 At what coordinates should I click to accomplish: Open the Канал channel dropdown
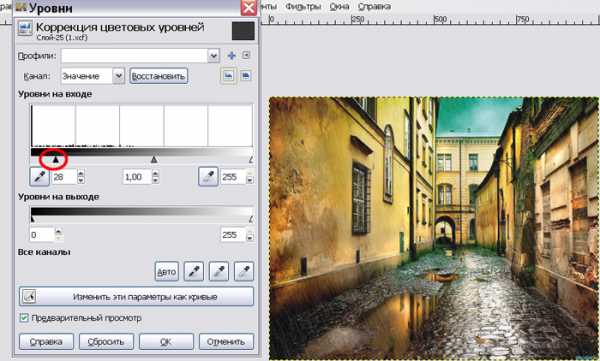click(x=119, y=76)
